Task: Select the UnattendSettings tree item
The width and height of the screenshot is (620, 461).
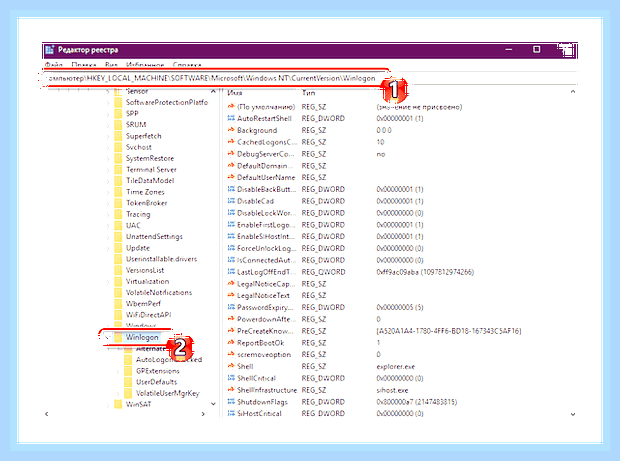Action: coord(154,236)
